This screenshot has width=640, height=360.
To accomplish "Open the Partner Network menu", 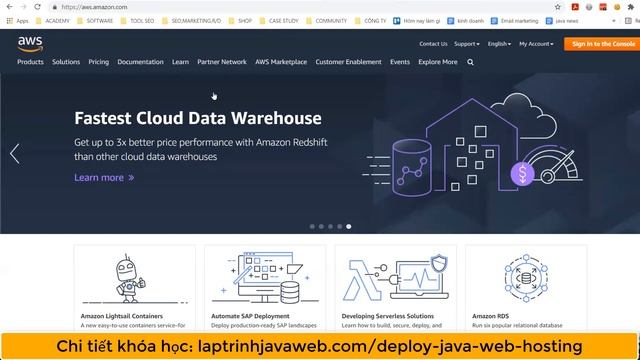I will pos(222,62).
